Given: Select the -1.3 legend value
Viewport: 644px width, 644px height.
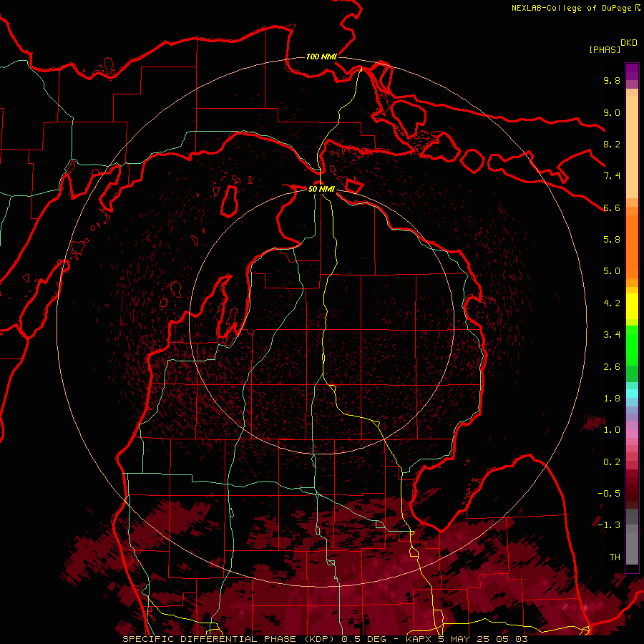Looking at the screenshot, I should coord(609,525).
